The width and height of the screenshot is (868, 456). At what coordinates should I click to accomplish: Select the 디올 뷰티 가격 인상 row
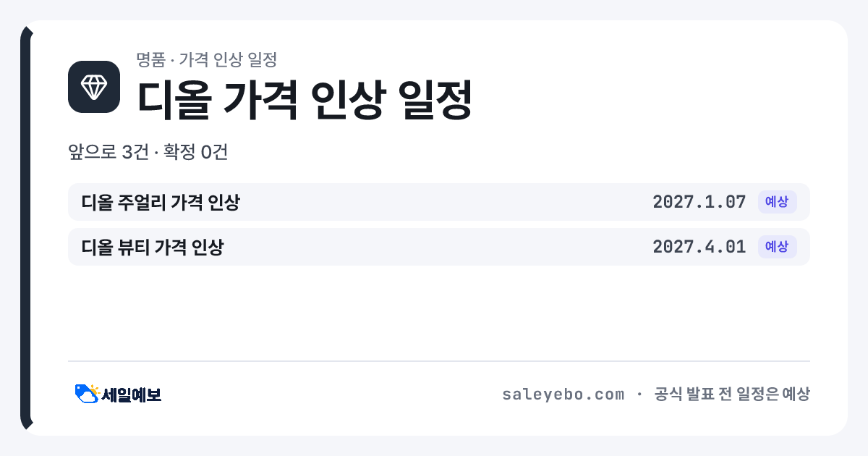pyautogui.click(x=439, y=247)
